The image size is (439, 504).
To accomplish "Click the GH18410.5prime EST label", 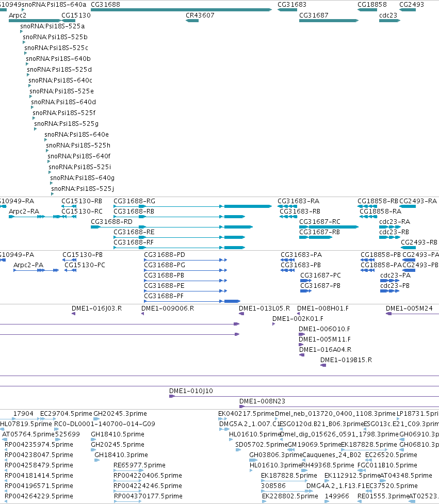I will (118, 434).
